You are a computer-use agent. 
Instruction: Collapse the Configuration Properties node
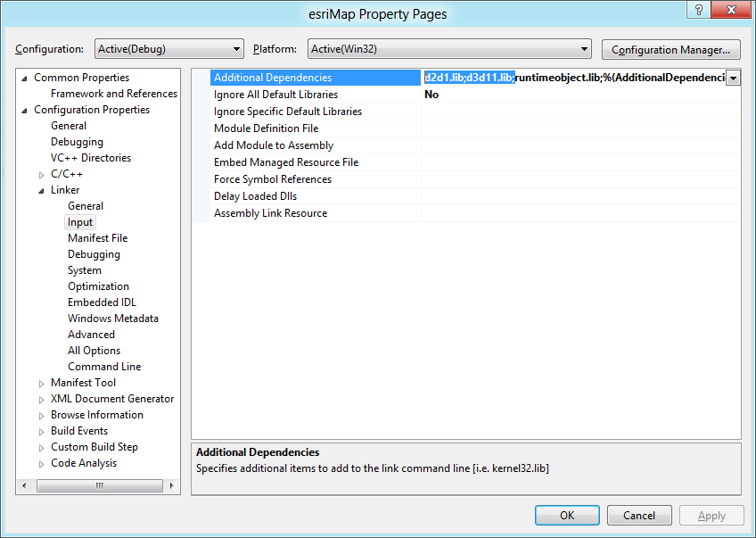(x=25, y=111)
